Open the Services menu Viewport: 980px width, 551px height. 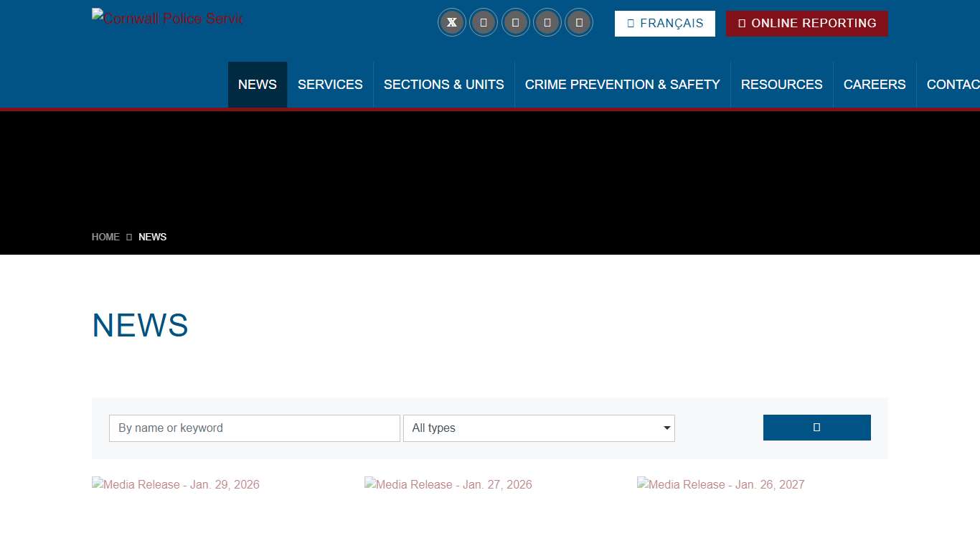coord(330,85)
